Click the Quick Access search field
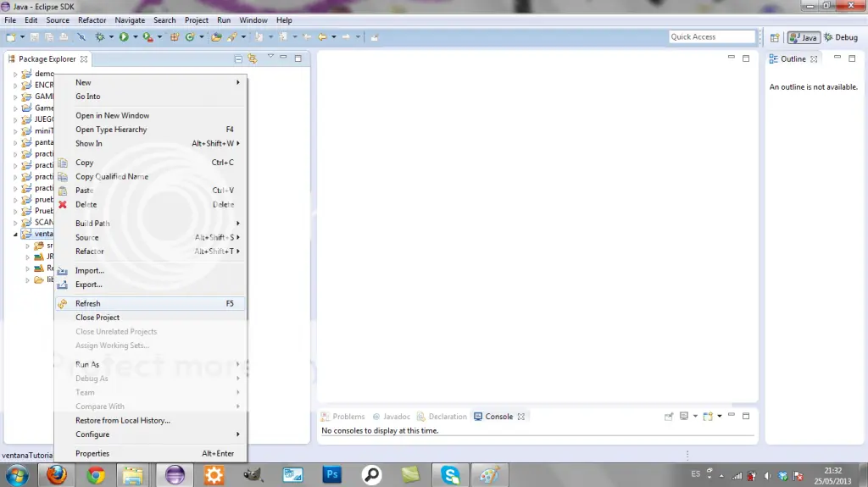 pyautogui.click(x=712, y=36)
